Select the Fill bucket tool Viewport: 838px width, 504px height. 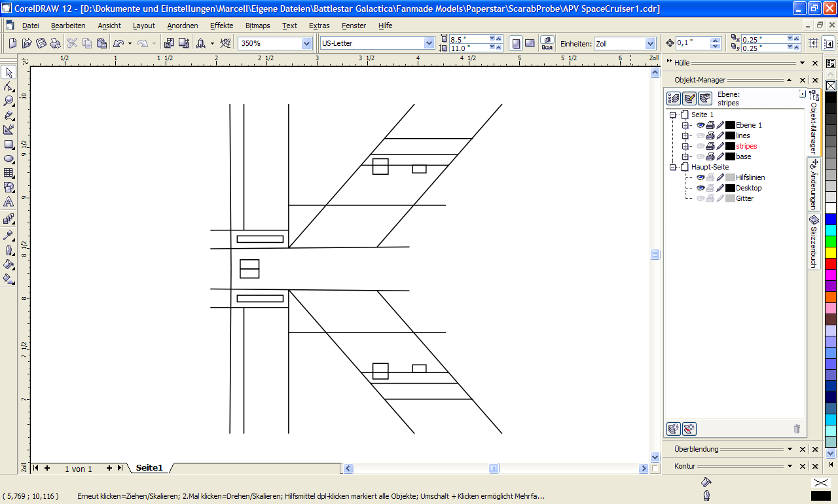tap(9, 264)
